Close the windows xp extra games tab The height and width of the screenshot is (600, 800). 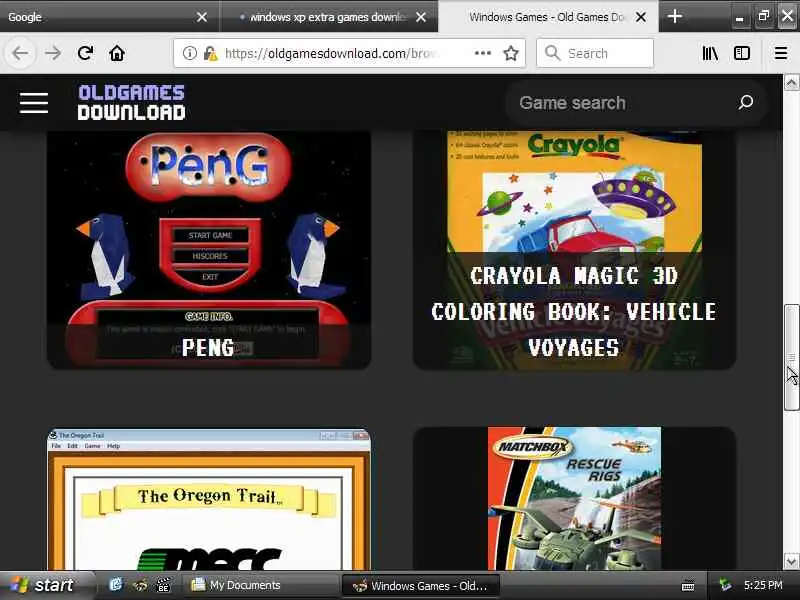pyautogui.click(x=421, y=17)
